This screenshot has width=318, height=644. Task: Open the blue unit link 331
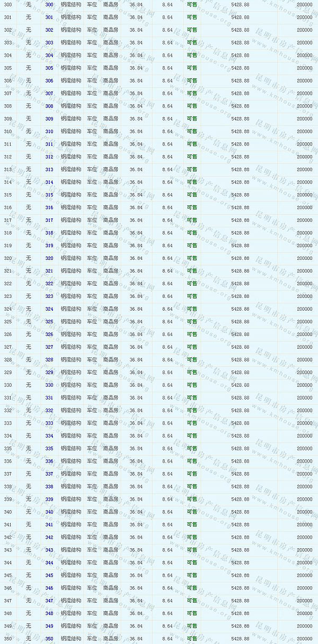(49, 398)
